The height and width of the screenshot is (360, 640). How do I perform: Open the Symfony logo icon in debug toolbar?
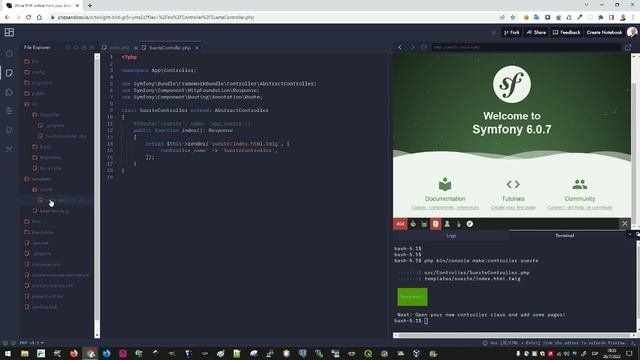470,224
